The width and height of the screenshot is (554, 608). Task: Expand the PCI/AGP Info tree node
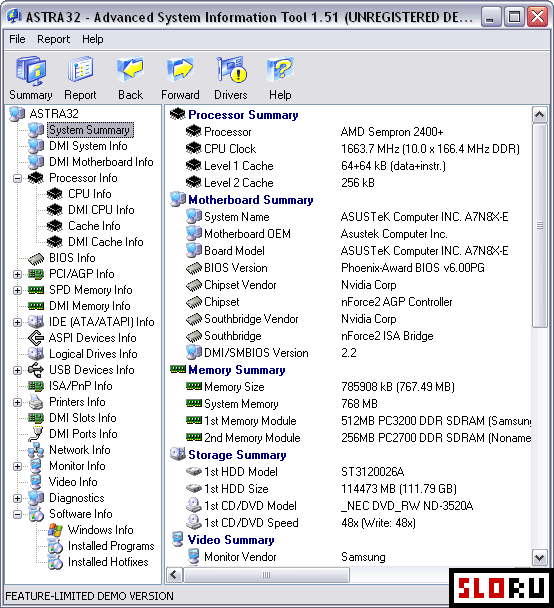coord(17,275)
